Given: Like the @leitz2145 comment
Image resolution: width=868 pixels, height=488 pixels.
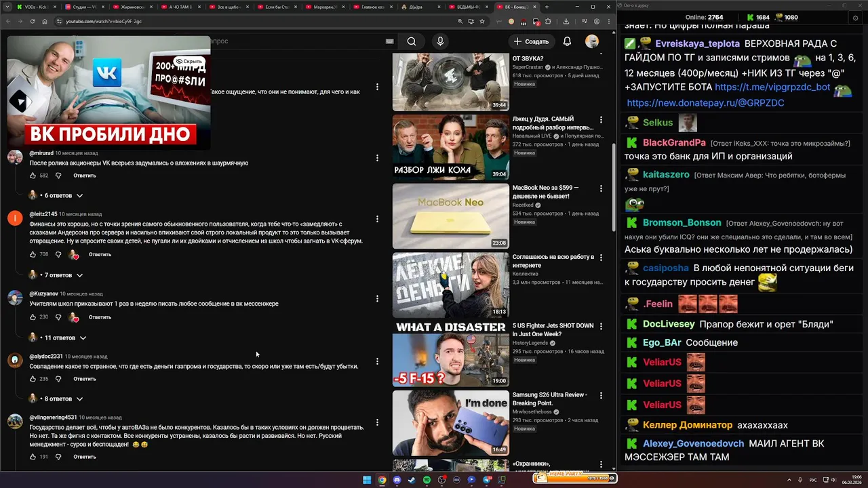Looking at the screenshot, I should (33, 255).
